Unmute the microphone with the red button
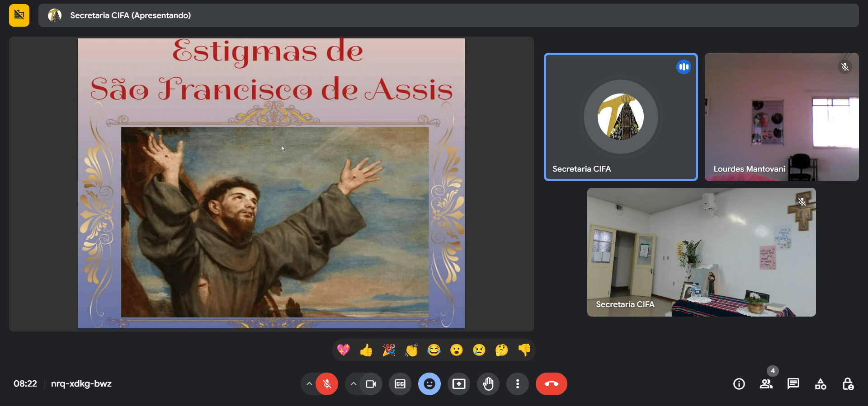Screen dimensions: 868x406 coord(327,384)
